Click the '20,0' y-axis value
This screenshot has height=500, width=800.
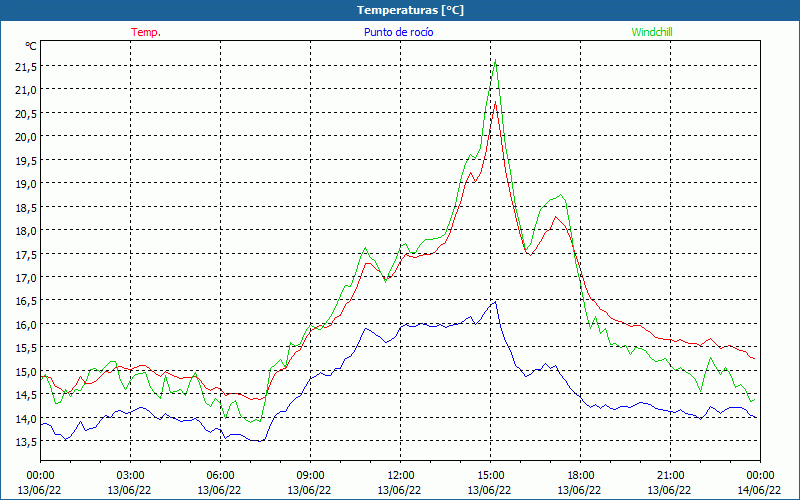point(26,137)
